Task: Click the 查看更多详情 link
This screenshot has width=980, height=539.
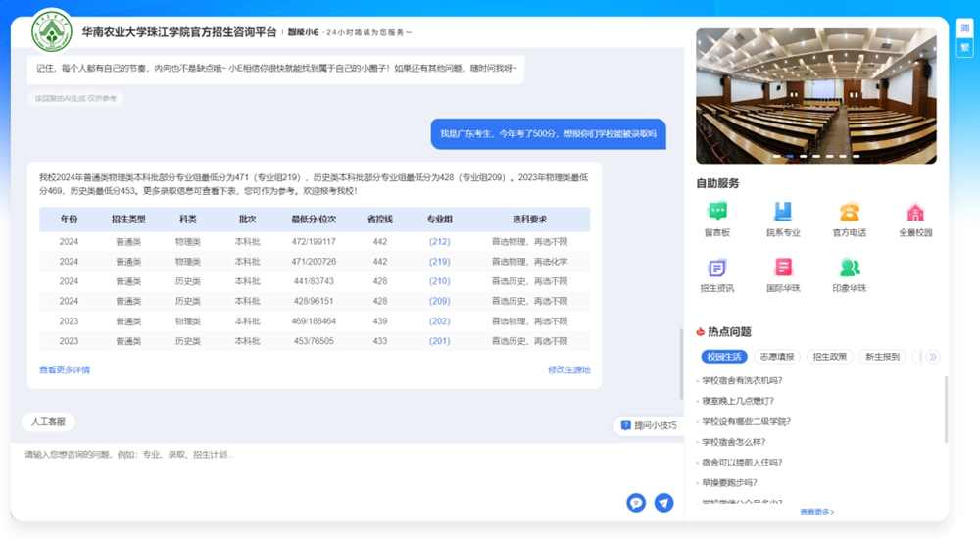Action: pyautogui.click(x=65, y=369)
